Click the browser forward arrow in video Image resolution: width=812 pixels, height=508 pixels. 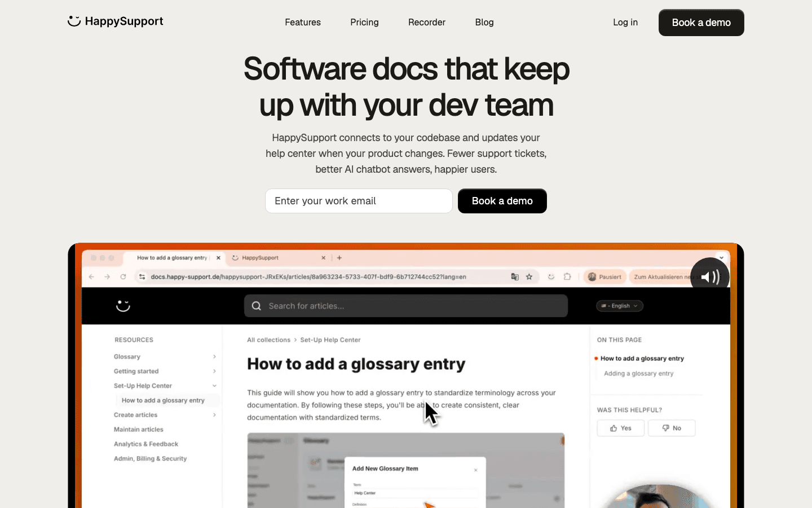click(x=107, y=277)
